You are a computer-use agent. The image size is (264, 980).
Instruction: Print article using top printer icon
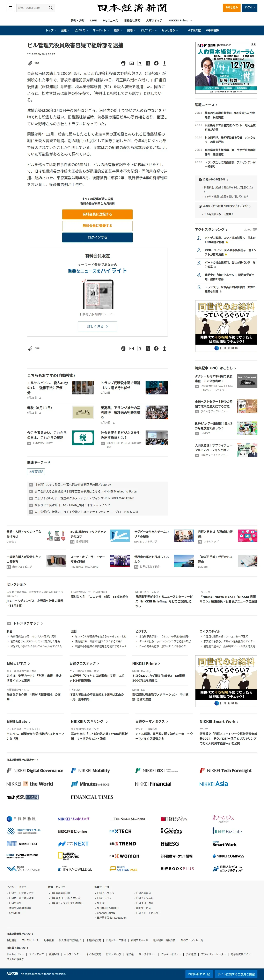123,63
